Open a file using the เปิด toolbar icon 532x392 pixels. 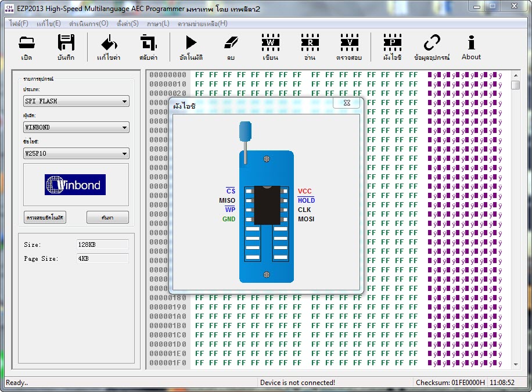[x=26, y=46]
